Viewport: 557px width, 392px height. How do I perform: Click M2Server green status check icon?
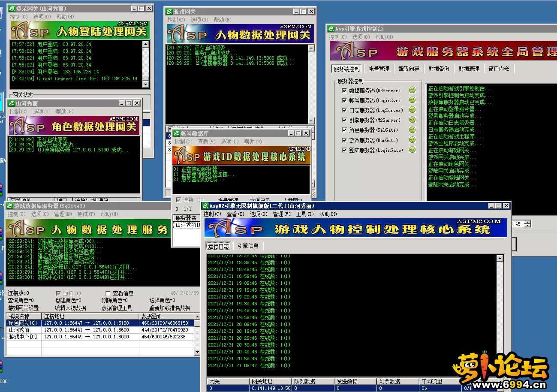pyautogui.click(x=412, y=120)
